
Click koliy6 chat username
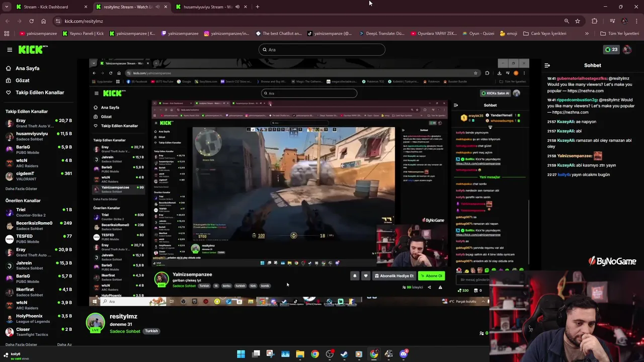pos(563,174)
